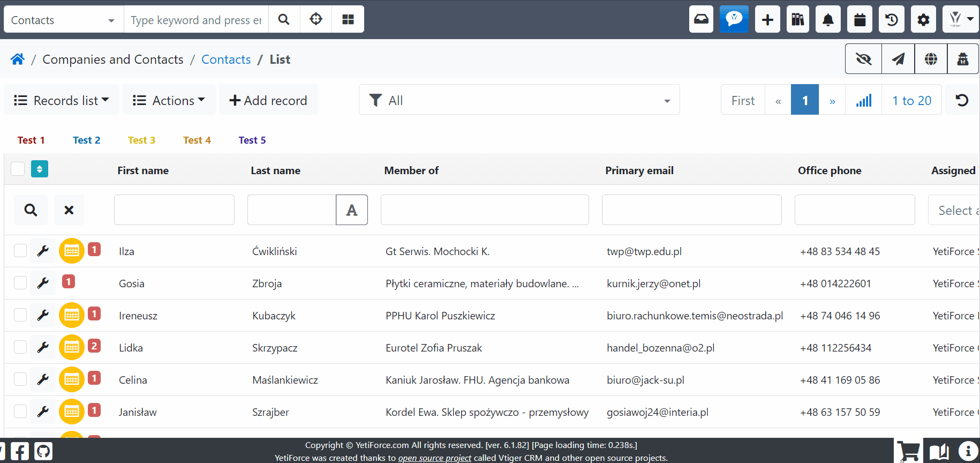Check the Gosia Zbroja row checkbox
This screenshot has height=463, width=980.
[20, 282]
